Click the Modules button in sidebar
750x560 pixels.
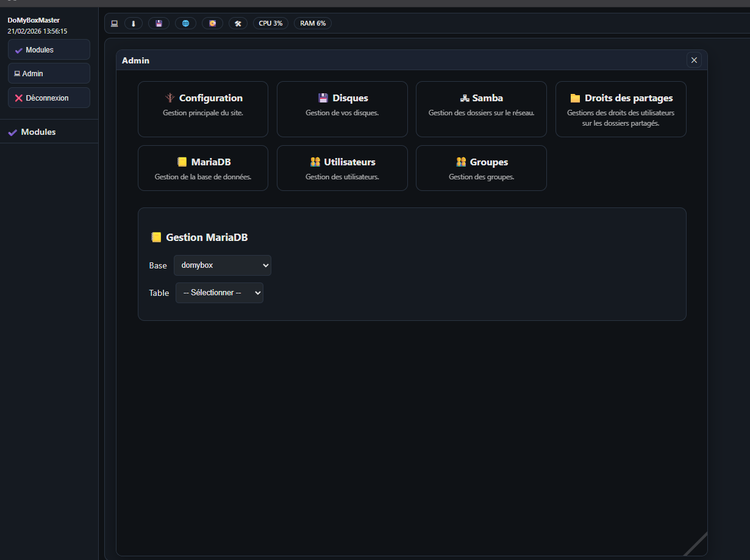click(x=49, y=50)
